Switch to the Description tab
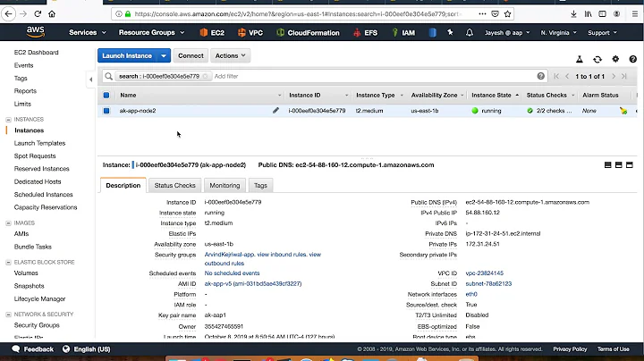644x361 pixels. coord(123,186)
